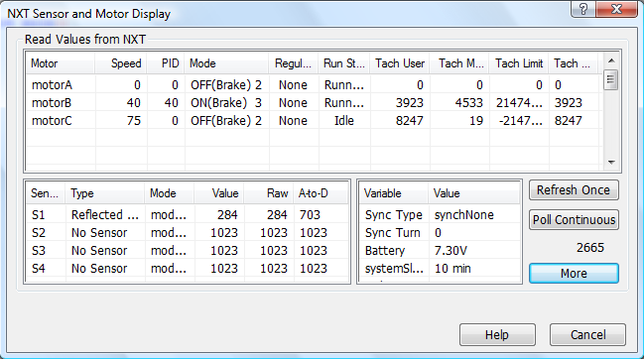Cancel the Sensor and Motor Display dialog
This screenshot has width=644, height=359.
pyautogui.click(x=587, y=335)
